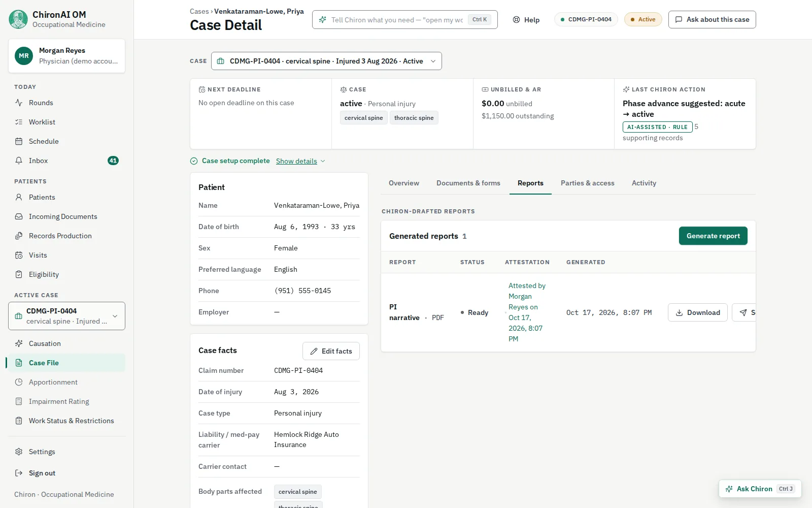Click the Morgan Reyes account card
This screenshot has width=812, height=508.
pyautogui.click(x=66, y=56)
